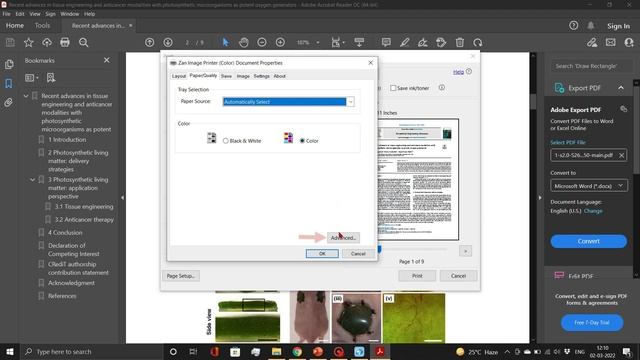The image size is (640, 360).
Task: Click the Delete trash icon
Action: coord(460,42)
